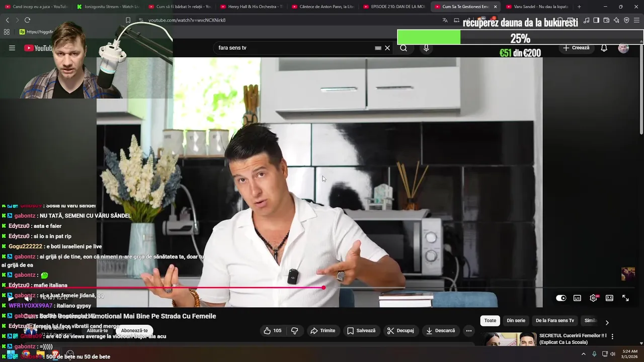Switch to 'Cântece de Anton Pann' tab
Viewport: 644px width, 362px height.
click(323, 7)
